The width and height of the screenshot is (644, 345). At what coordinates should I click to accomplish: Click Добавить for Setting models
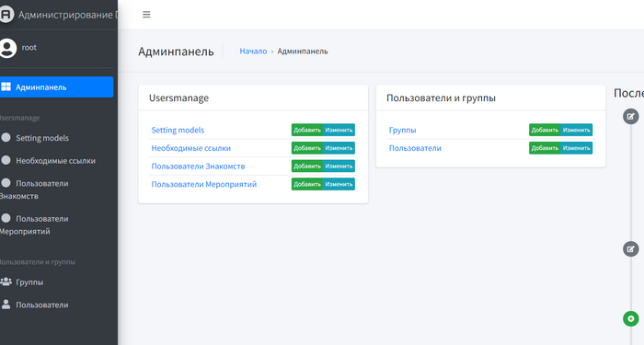click(307, 130)
